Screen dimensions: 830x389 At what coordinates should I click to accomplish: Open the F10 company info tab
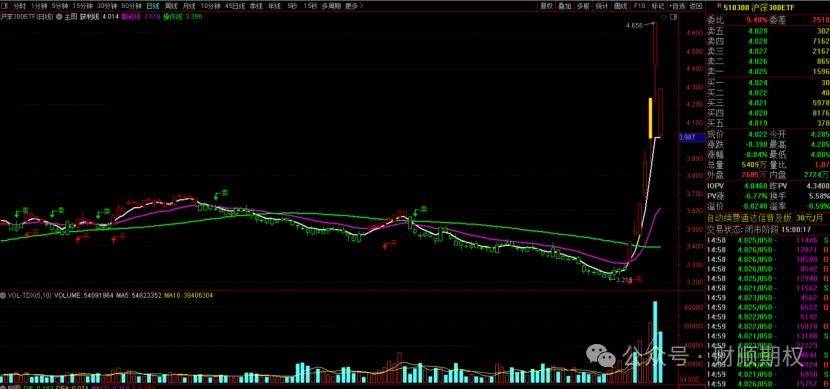tap(639, 6)
